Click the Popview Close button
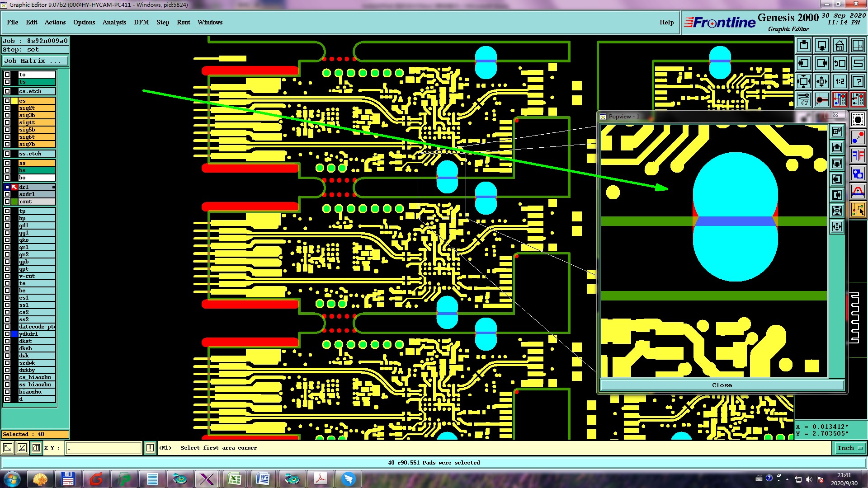 [722, 385]
